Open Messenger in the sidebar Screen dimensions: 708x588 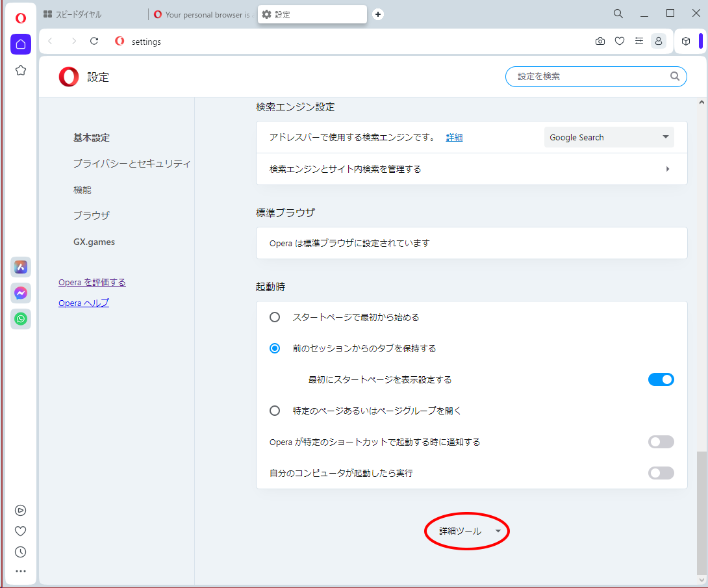coord(21,293)
